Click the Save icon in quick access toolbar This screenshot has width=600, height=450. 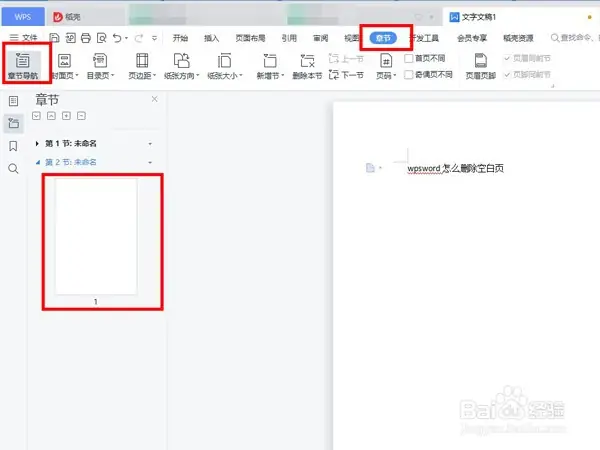coord(54,38)
